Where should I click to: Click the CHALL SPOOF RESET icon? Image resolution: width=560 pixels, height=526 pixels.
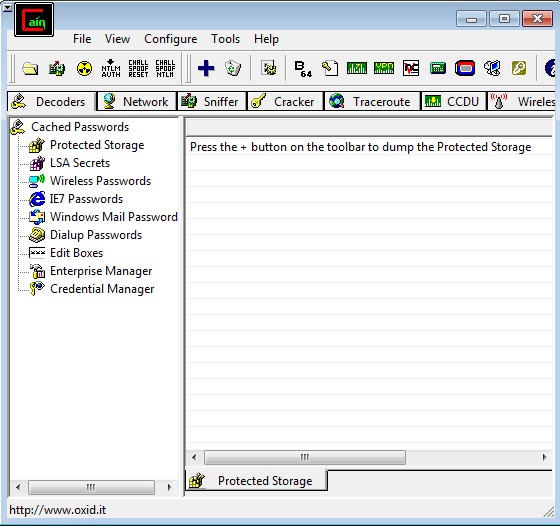pyautogui.click(x=138, y=69)
